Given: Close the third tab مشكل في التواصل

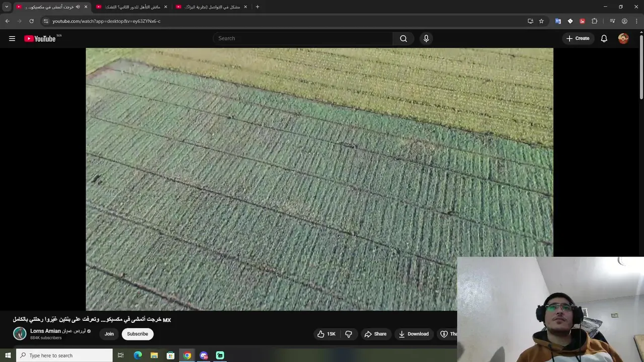Looking at the screenshot, I should pos(246,7).
